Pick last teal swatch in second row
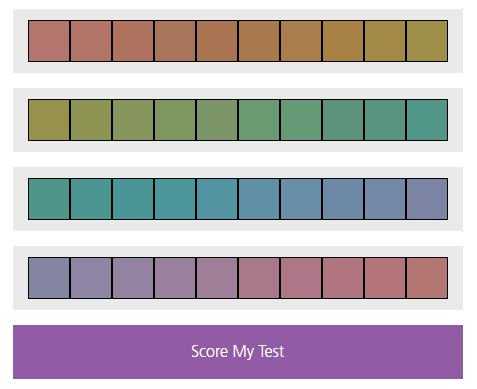The image size is (477, 389). (x=427, y=120)
